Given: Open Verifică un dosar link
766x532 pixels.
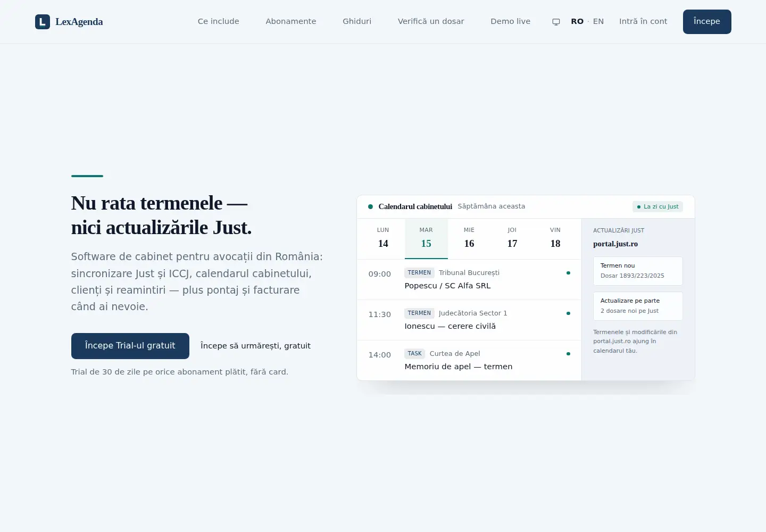Looking at the screenshot, I should tap(431, 21).
